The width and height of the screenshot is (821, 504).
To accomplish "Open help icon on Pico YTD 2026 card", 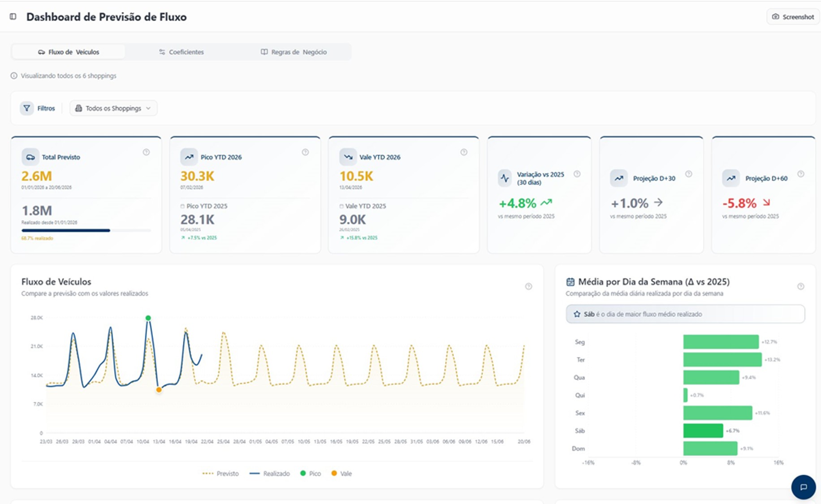I will point(305,152).
